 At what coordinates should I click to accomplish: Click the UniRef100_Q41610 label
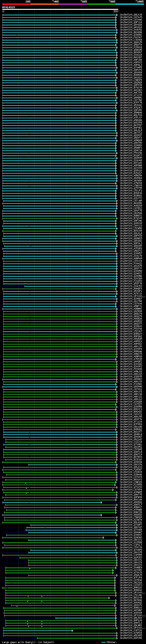point(131,77)
